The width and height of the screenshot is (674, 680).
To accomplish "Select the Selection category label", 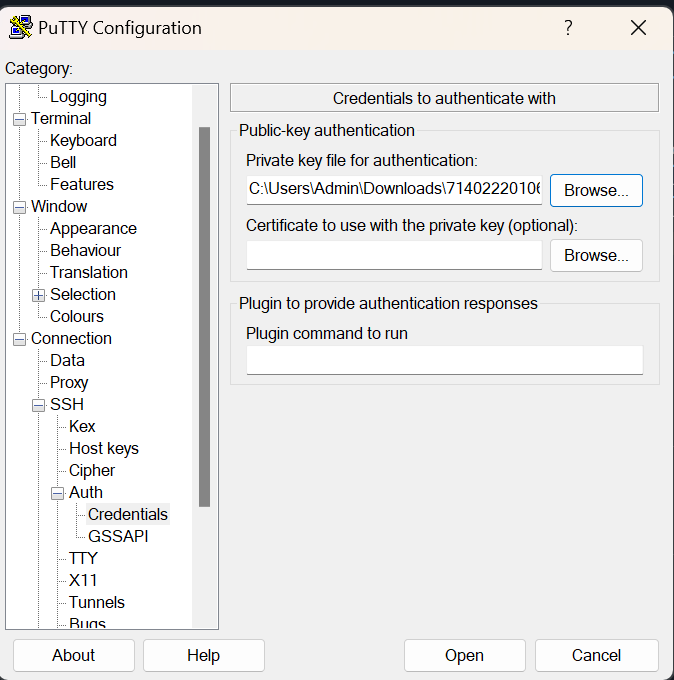I will coord(83,294).
